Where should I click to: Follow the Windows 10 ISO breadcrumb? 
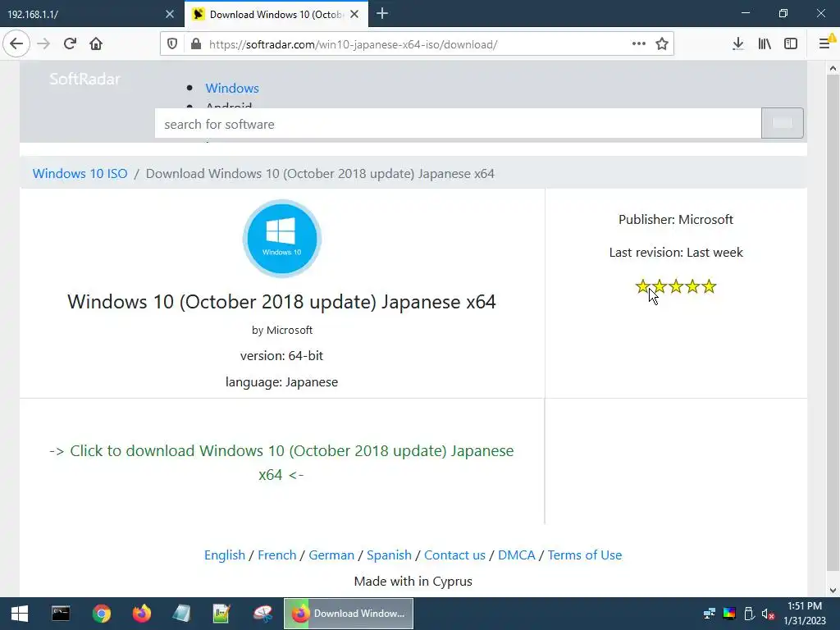coord(80,174)
